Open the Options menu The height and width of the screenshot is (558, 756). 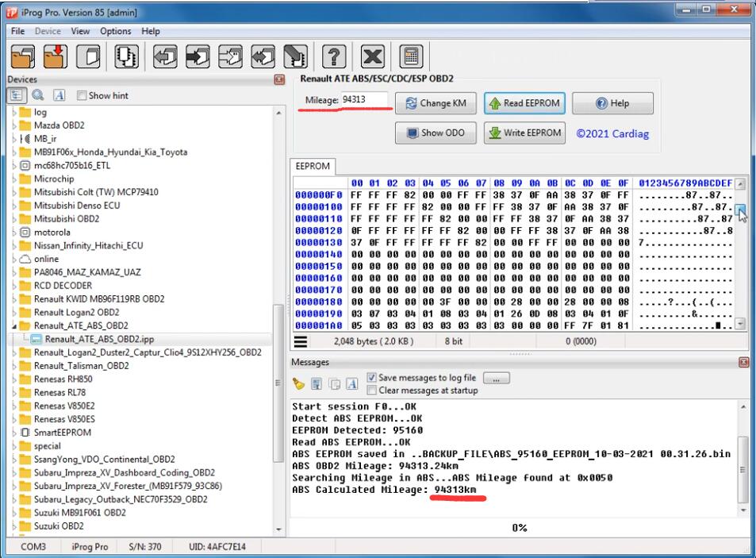click(116, 31)
